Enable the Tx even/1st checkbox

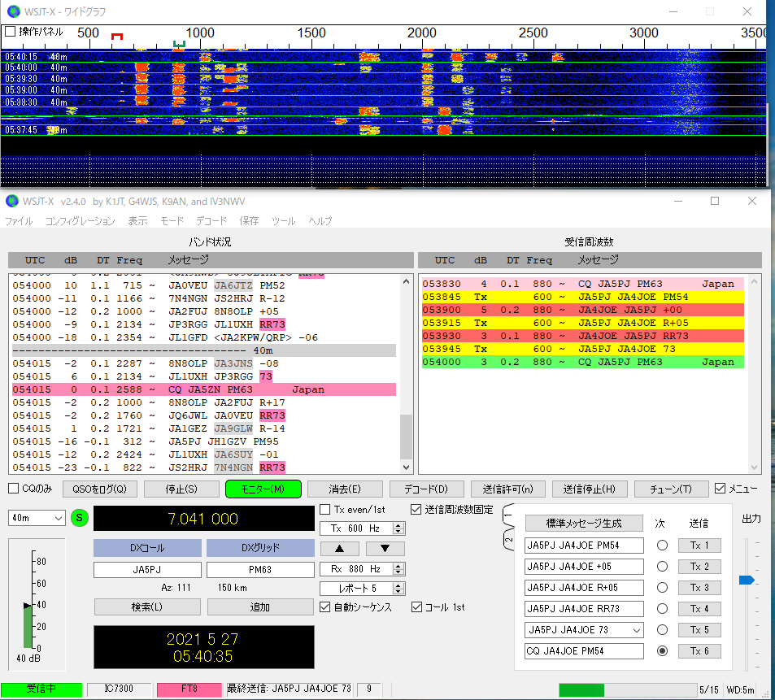pyautogui.click(x=325, y=510)
